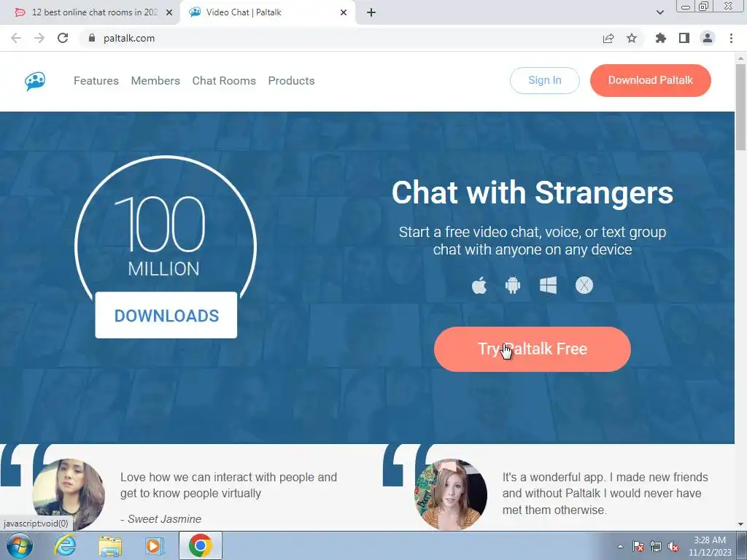Close the 12 best online chat rooms tab

[x=169, y=13]
